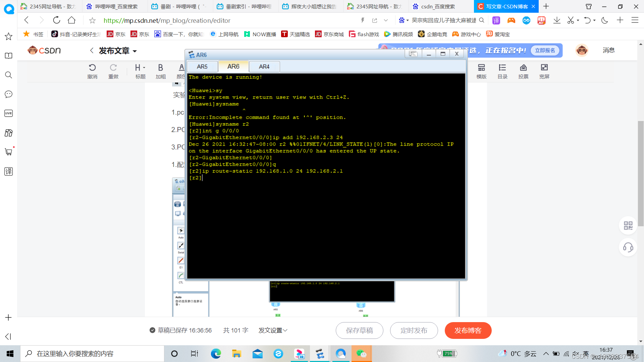Click the browser address URL field
Screen dimensions: 644x362
228,20
